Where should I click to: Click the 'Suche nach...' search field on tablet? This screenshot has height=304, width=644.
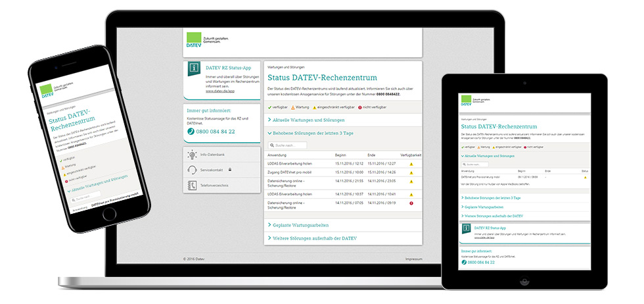(474, 164)
